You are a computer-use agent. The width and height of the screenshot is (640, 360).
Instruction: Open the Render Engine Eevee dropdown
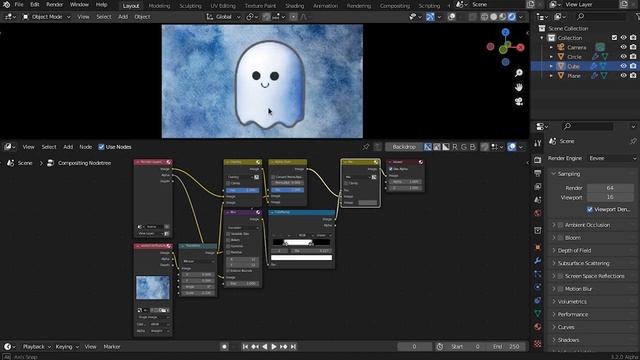tap(612, 158)
